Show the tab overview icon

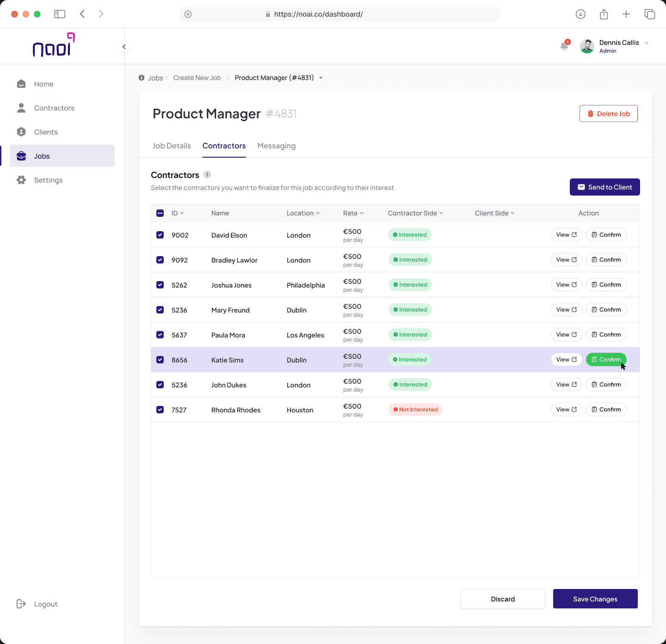click(x=649, y=14)
